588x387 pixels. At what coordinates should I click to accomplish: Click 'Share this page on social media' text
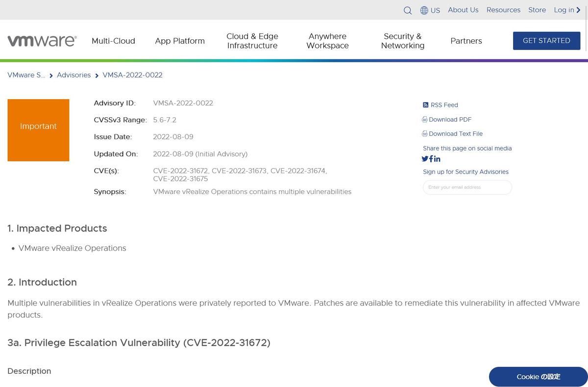[467, 148]
